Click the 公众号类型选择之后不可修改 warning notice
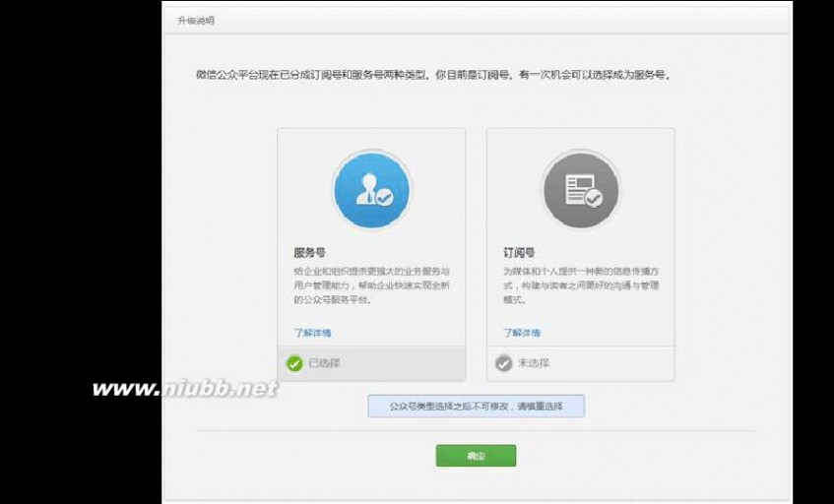The height and width of the screenshot is (504, 834). pos(476,407)
